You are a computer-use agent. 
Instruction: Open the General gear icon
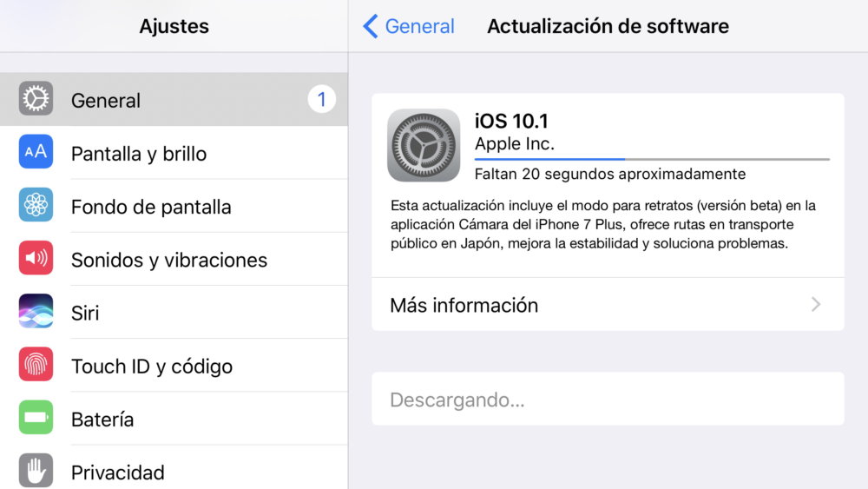(x=36, y=99)
